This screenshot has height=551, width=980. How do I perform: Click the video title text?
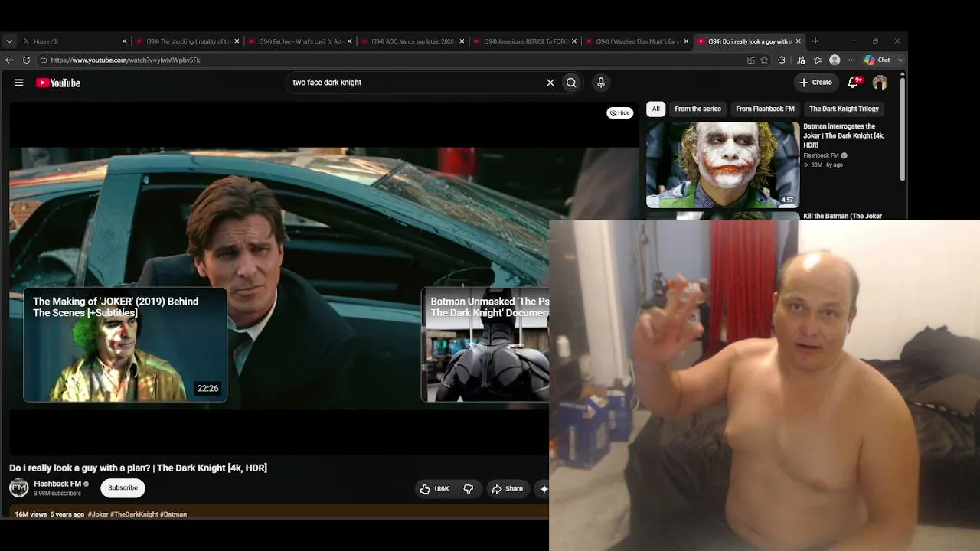click(x=138, y=468)
